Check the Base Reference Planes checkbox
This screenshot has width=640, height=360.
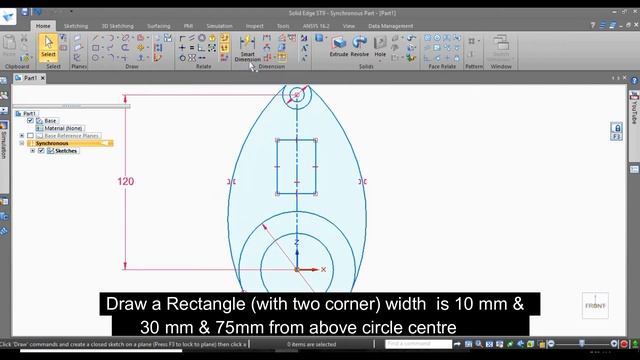pyautogui.click(x=30, y=136)
